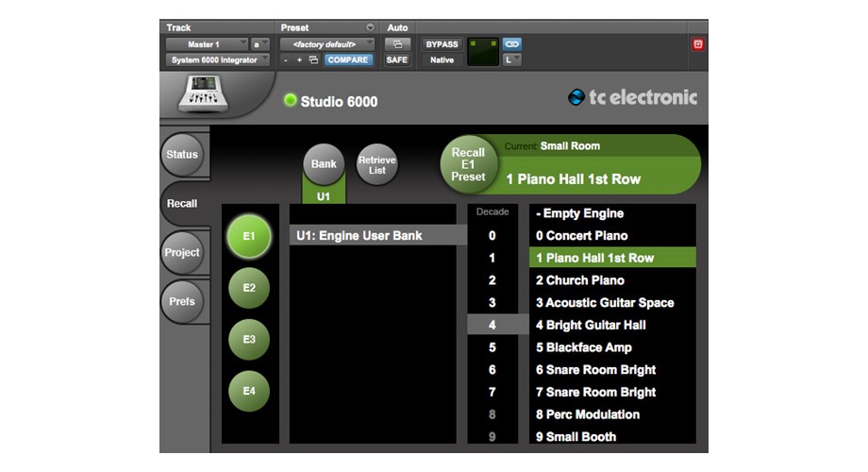Image resolution: width=868 pixels, height=472 pixels.
Task: Select preset 1 Piano Hall 1st Row in list
Action: click(x=613, y=258)
